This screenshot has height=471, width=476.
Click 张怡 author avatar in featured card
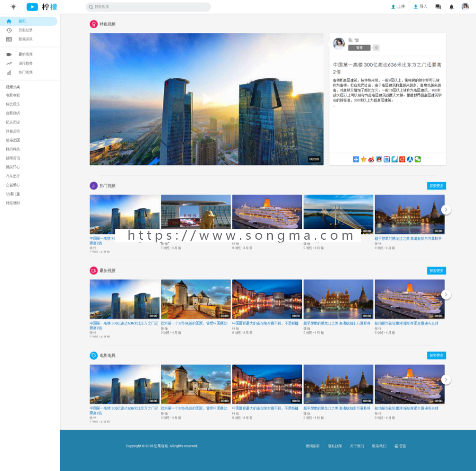pos(339,44)
